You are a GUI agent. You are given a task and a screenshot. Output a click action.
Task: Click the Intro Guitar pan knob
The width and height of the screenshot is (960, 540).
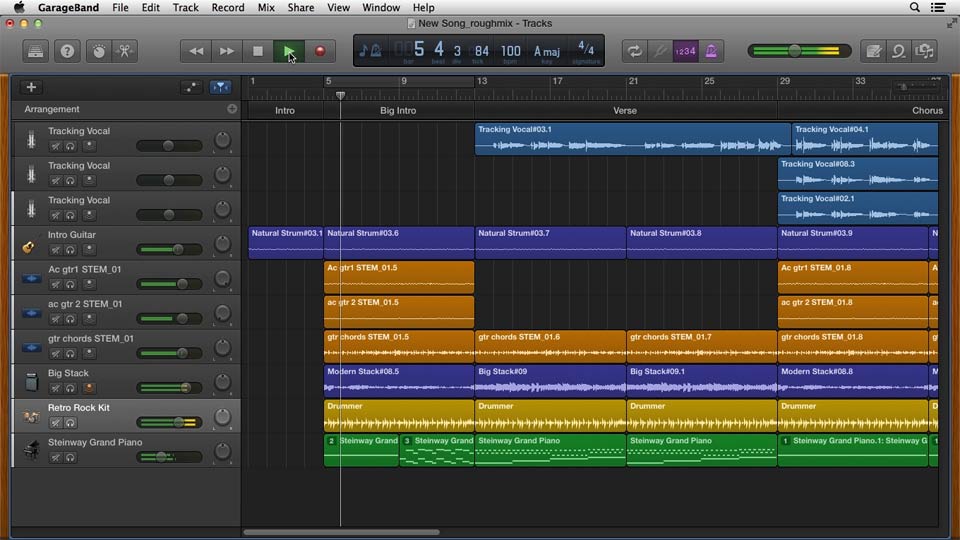[222, 244]
